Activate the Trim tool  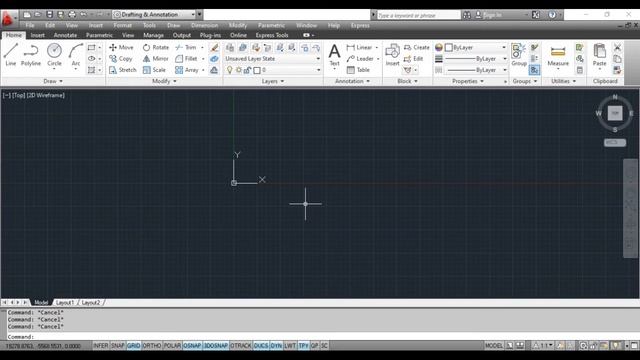pyautogui.click(x=186, y=47)
